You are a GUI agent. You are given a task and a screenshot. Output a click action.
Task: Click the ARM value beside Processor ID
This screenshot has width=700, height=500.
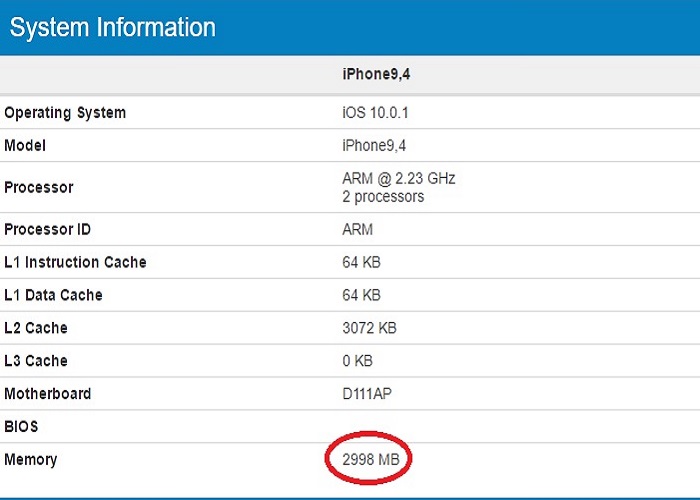pos(357,230)
